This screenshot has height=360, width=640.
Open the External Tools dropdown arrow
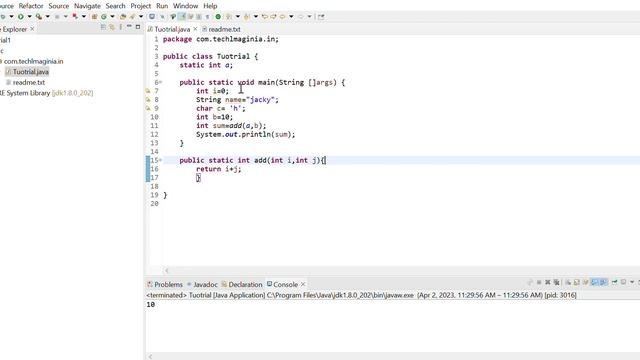tap(47, 17)
